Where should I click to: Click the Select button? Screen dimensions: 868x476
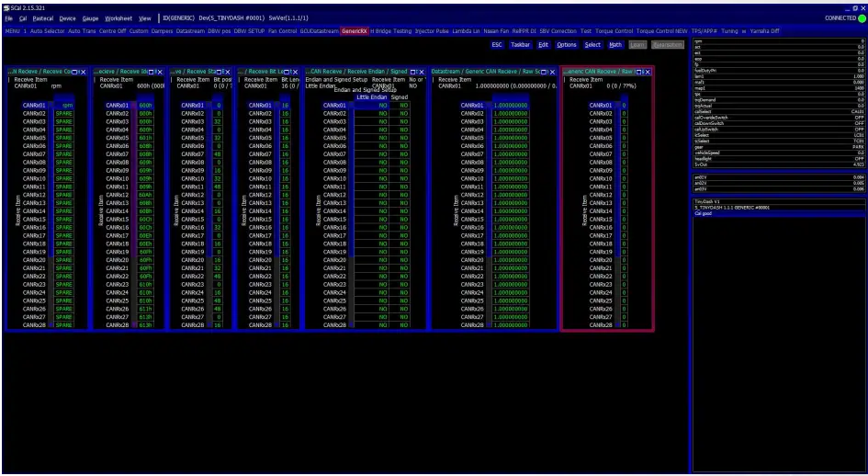click(x=592, y=45)
